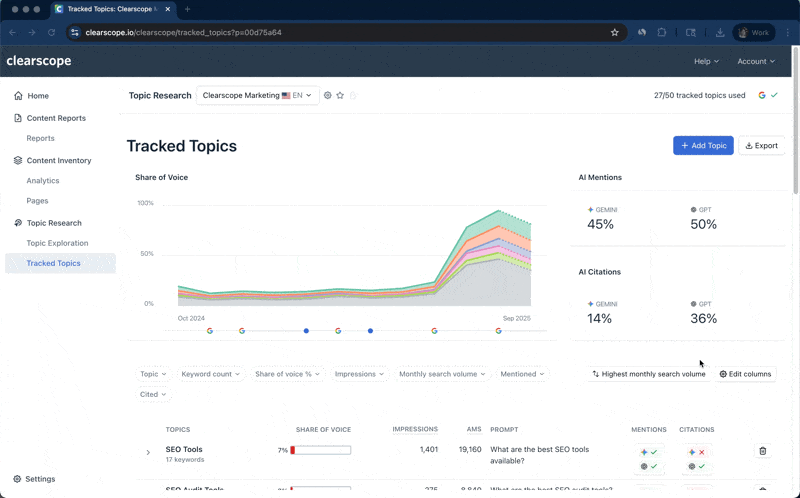Click the Settings gear in the sidebar

tap(18, 479)
